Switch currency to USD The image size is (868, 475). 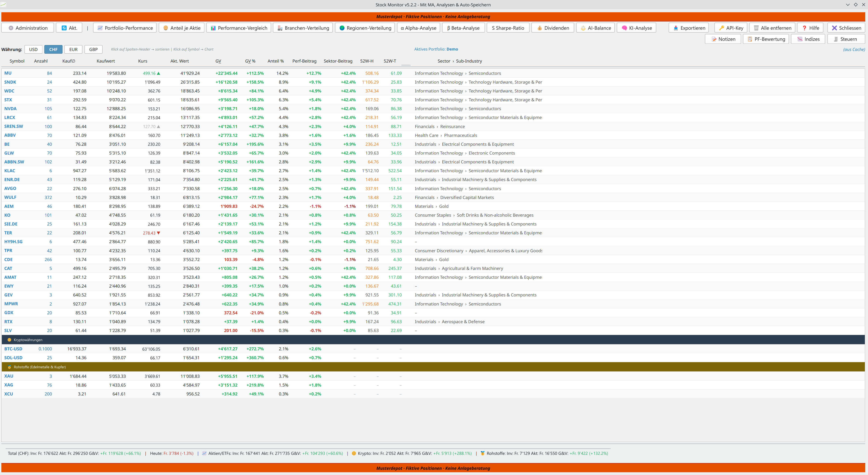(x=33, y=50)
